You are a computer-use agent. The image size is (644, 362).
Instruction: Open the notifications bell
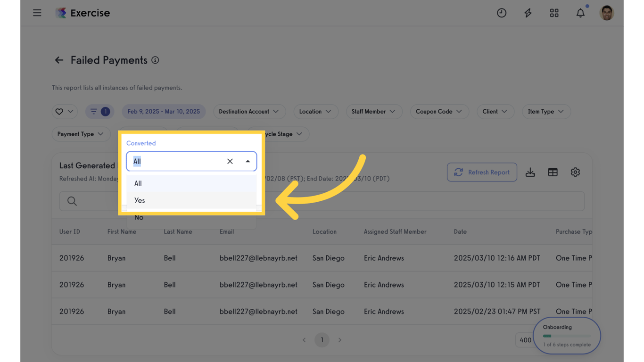[x=580, y=13]
